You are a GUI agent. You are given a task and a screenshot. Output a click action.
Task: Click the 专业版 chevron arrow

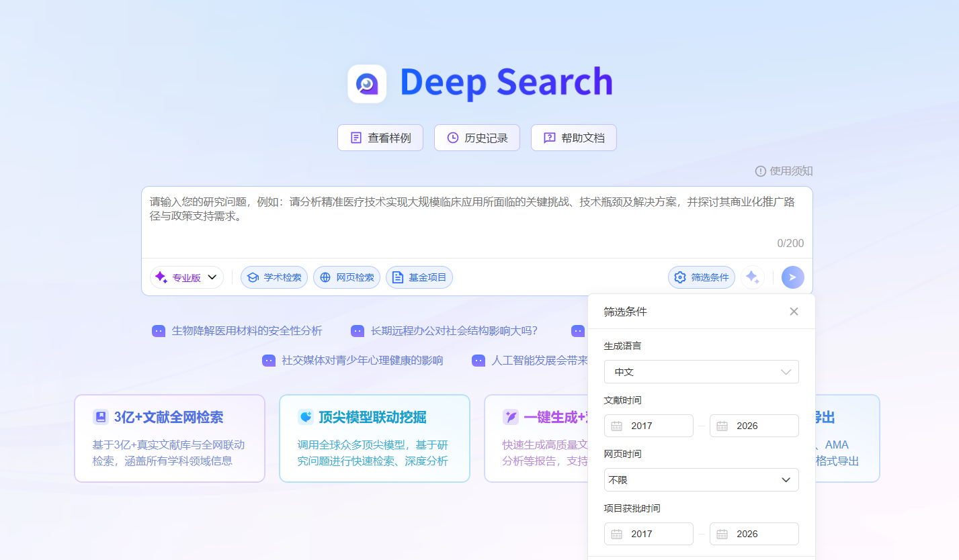click(212, 277)
